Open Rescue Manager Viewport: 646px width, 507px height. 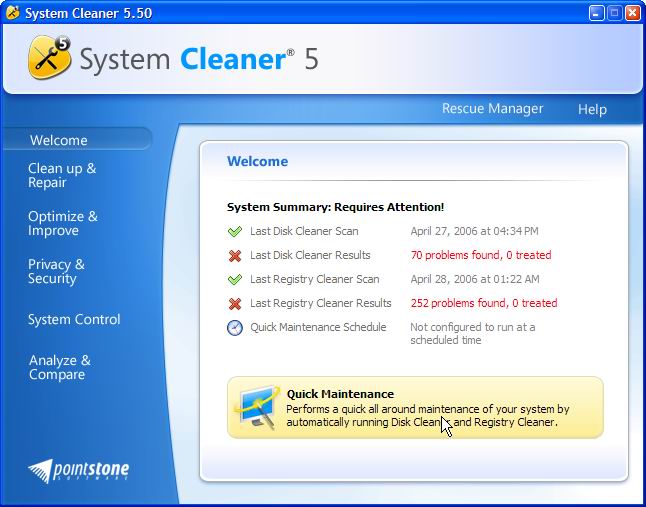point(492,109)
